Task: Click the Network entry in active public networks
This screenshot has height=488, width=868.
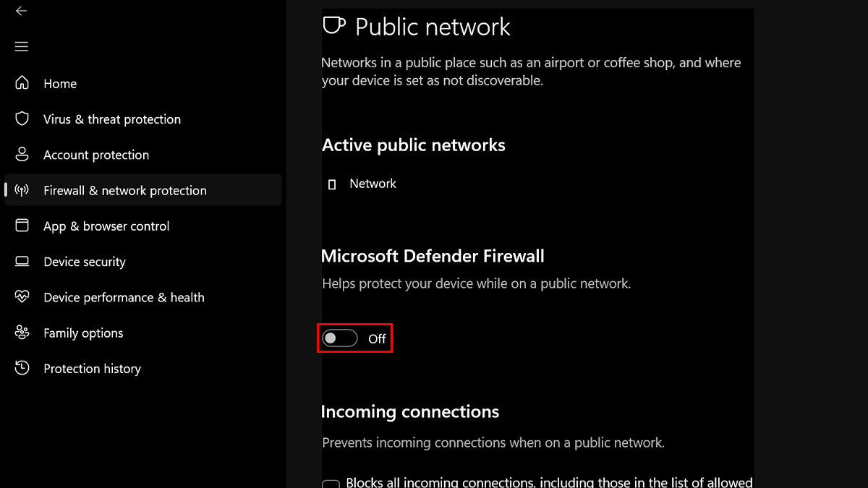Action: (373, 184)
